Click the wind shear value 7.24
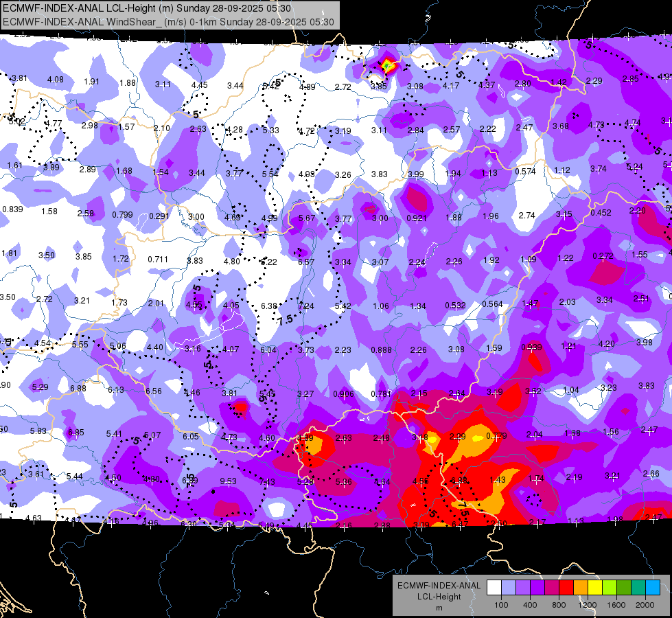Image resolution: width=672 pixels, height=618 pixels. (306, 306)
